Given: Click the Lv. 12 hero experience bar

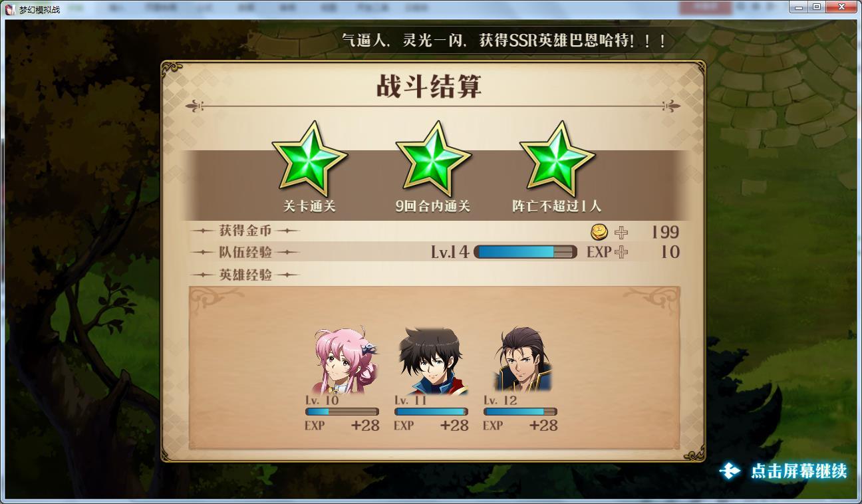Looking at the screenshot, I should [x=520, y=412].
